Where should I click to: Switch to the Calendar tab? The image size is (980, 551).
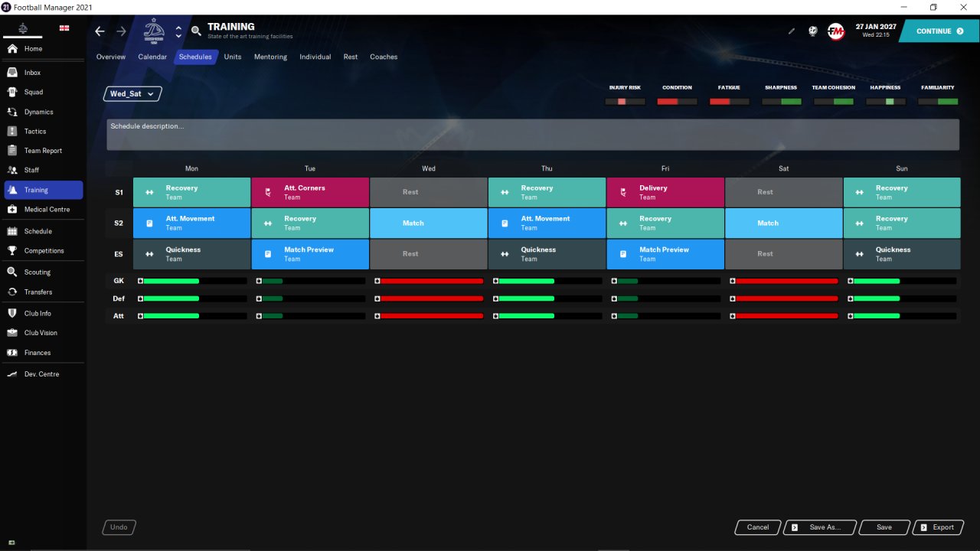(152, 57)
